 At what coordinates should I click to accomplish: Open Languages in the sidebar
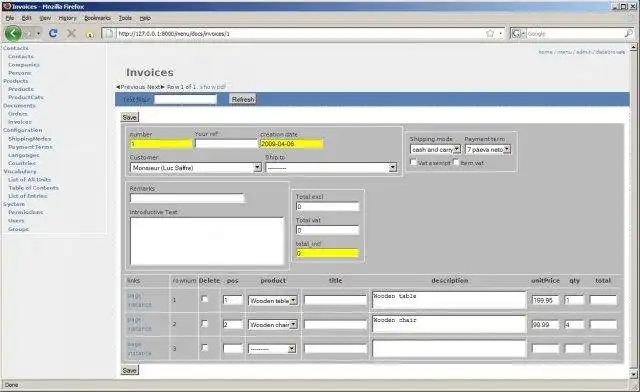tap(24, 155)
